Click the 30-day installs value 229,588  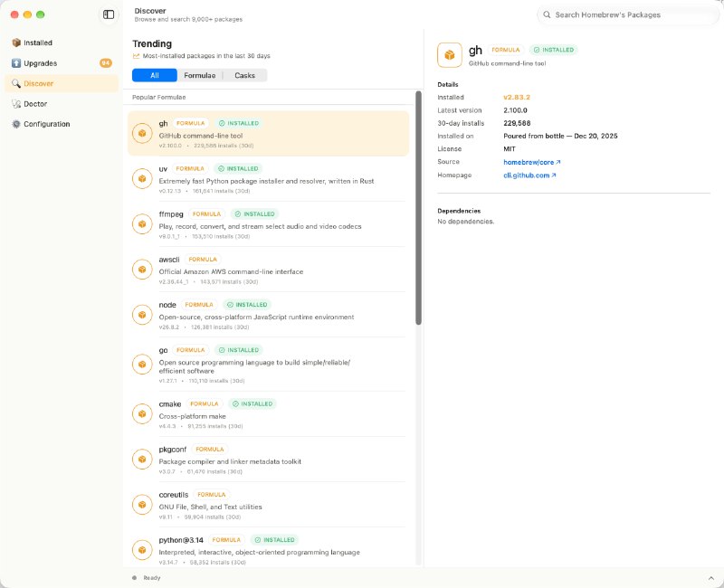(517, 123)
